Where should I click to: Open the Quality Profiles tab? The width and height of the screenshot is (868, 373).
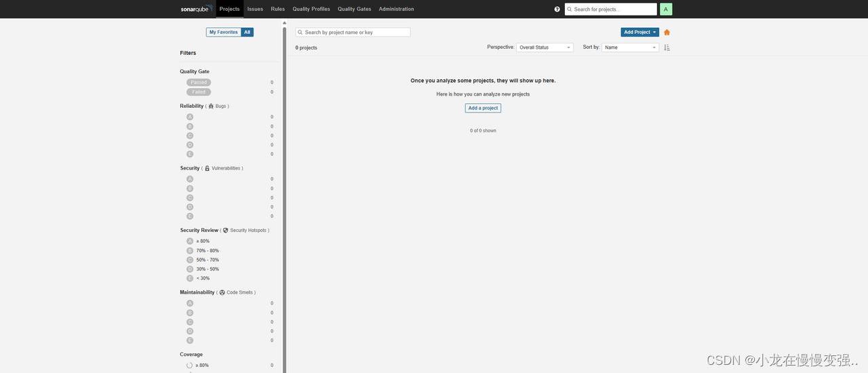(311, 9)
